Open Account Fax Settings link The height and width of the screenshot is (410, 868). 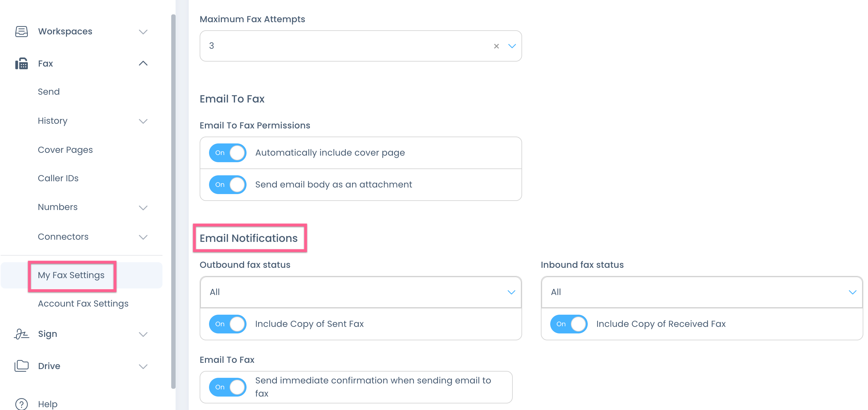click(83, 303)
